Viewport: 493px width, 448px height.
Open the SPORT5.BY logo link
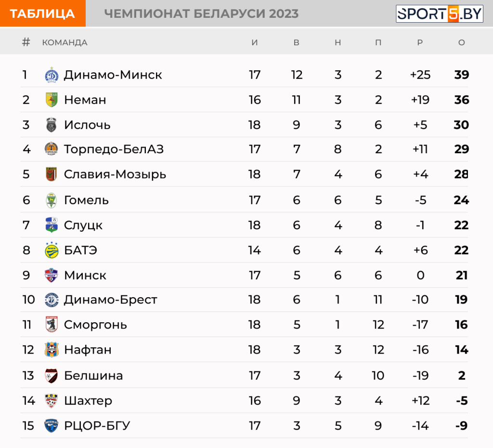point(440,14)
